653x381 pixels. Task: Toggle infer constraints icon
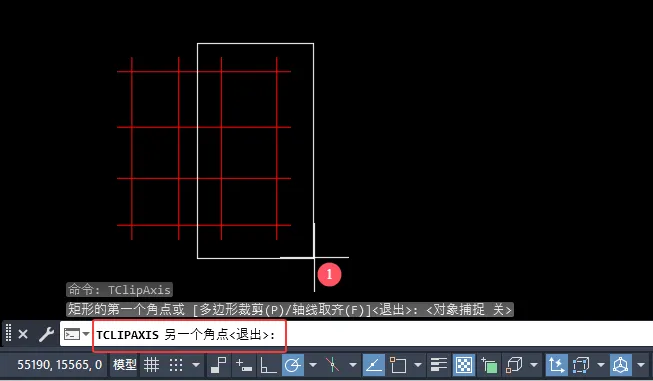[x=219, y=365]
